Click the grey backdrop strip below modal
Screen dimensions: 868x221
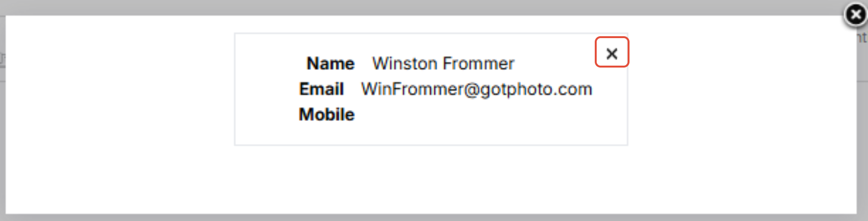pos(430,218)
